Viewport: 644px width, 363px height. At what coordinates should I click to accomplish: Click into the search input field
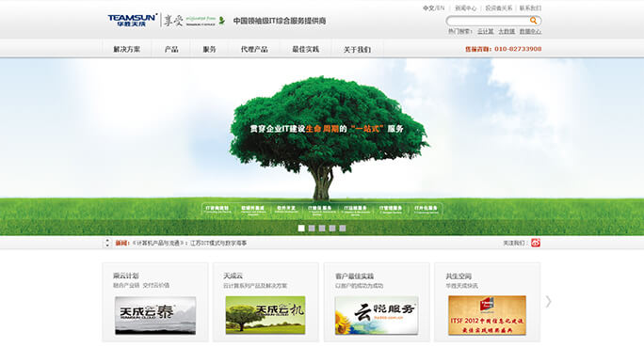pyautogui.click(x=489, y=21)
